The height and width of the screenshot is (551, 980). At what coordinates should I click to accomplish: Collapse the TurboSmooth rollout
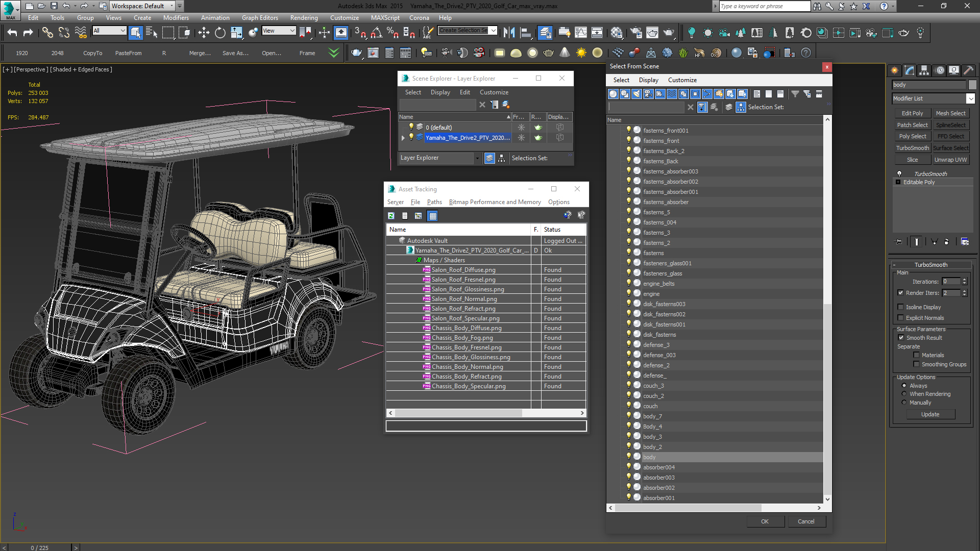coord(894,265)
